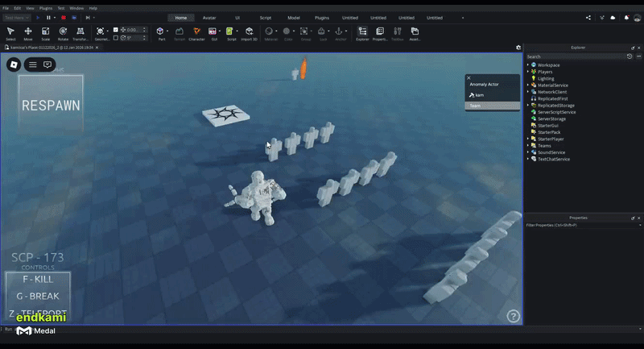This screenshot has width=644, height=349.
Task: Expand the SoundService node
Action: pos(528,152)
